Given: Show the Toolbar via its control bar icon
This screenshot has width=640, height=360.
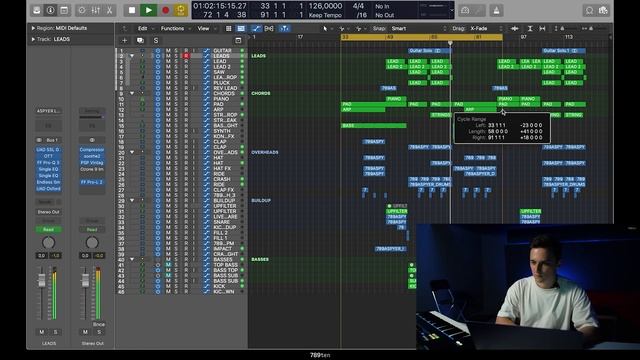Looking at the screenshot, I should [64, 10].
